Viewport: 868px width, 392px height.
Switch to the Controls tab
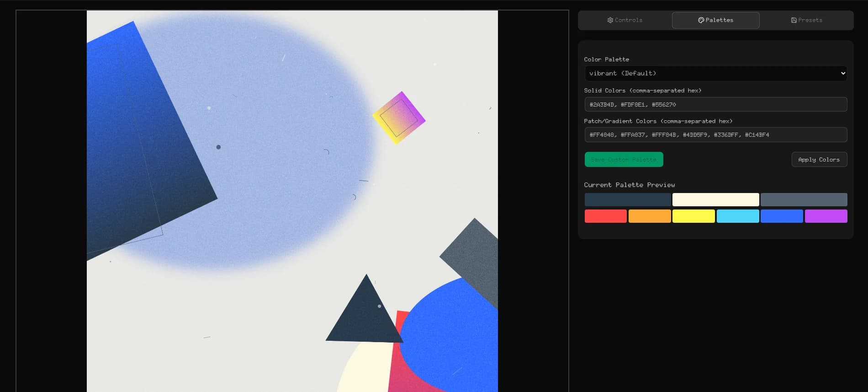click(625, 20)
